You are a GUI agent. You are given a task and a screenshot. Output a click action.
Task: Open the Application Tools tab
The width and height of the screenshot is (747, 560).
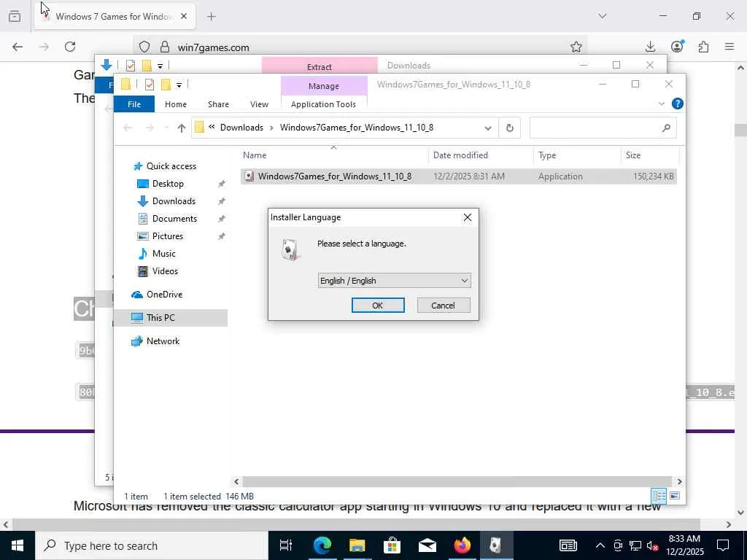[323, 104]
